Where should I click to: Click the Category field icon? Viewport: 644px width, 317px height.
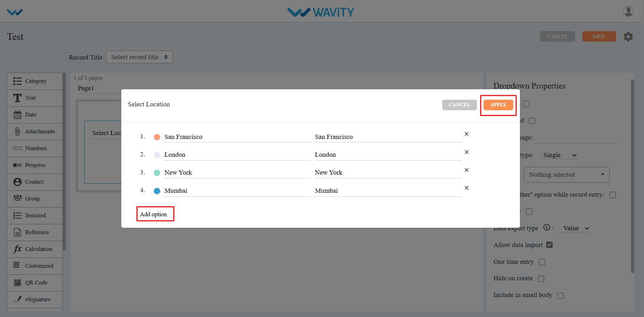coord(18,81)
